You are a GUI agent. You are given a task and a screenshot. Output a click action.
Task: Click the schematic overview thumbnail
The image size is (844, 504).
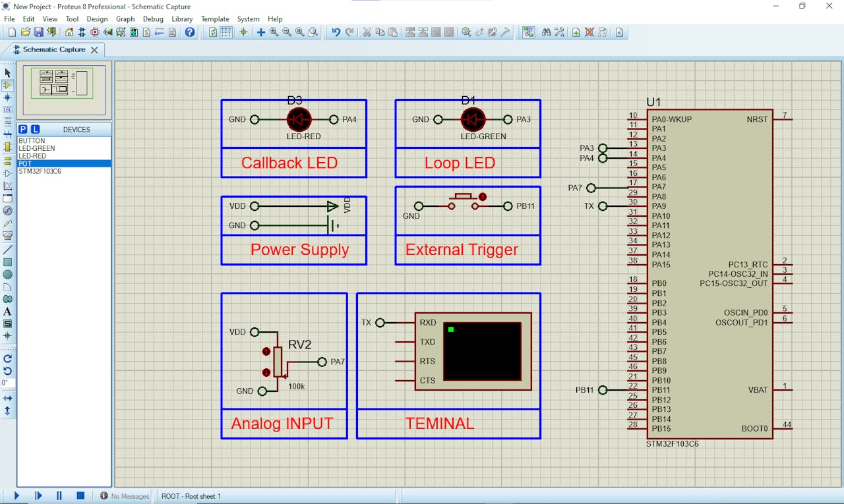coord(64,90)
